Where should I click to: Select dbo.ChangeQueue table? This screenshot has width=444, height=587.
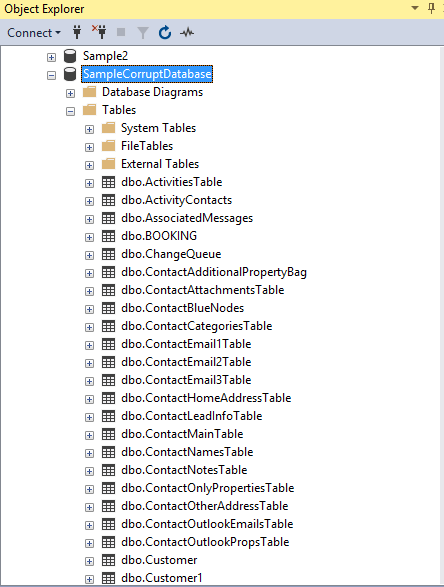click(171, 254)
